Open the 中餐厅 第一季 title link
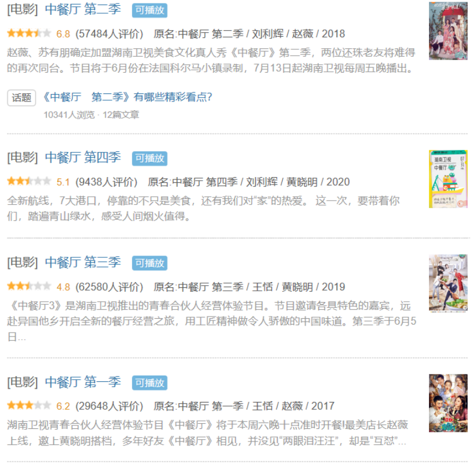 pos(83,382)
